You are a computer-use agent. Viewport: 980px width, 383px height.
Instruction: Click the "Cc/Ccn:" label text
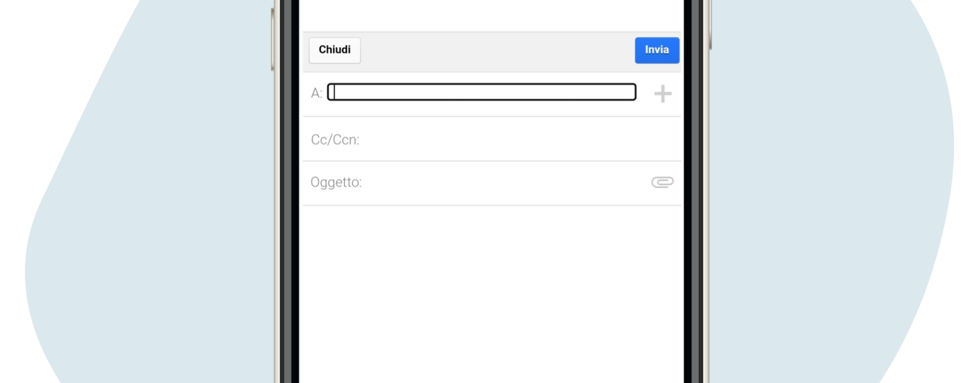tap(335, 139)
